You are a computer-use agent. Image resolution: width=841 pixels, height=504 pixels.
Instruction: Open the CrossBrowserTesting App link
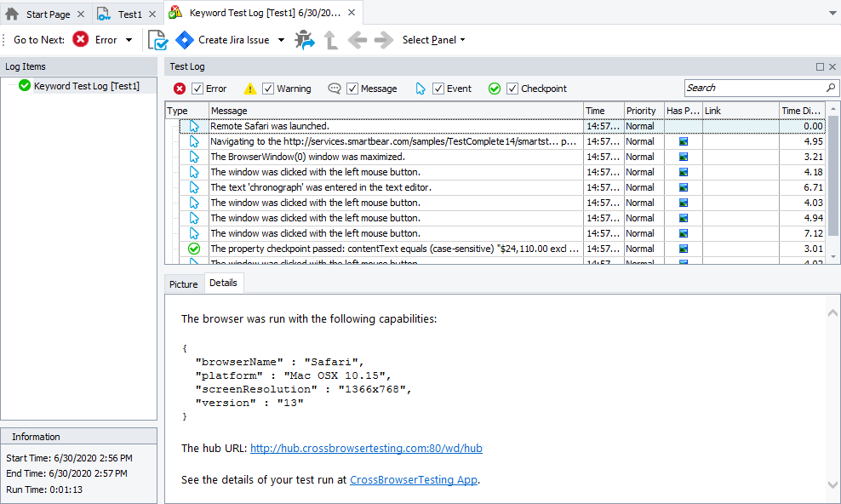coord(413,479)
